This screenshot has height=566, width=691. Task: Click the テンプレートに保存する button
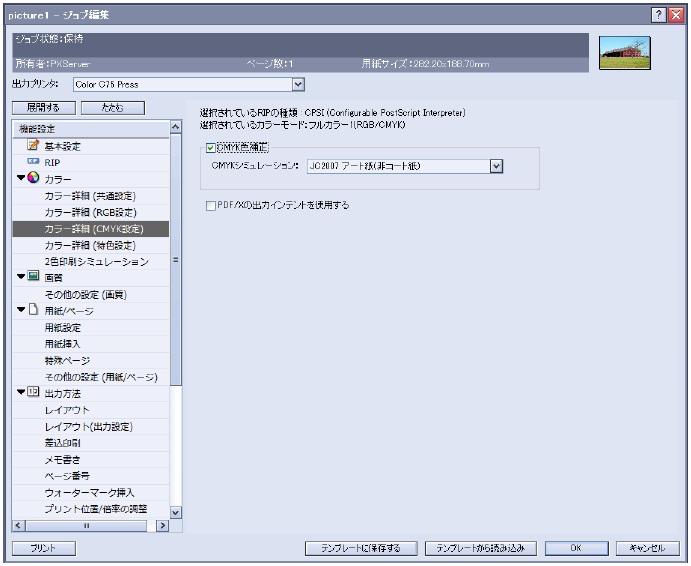point(359,548)
